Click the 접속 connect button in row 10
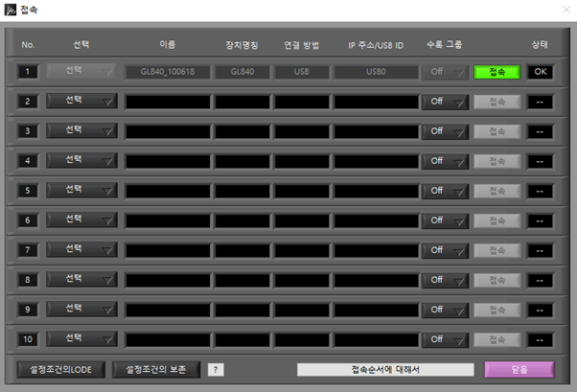 point(497,340)
